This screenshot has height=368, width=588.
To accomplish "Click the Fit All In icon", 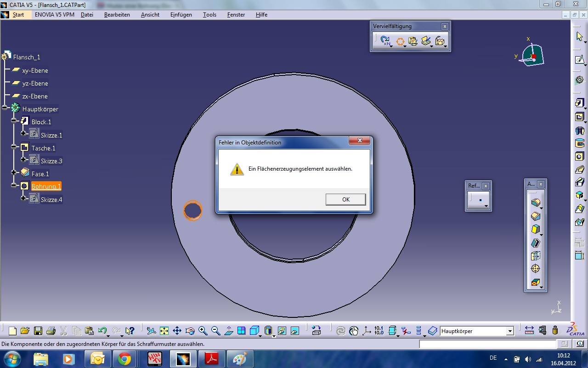I will point(164,331).
